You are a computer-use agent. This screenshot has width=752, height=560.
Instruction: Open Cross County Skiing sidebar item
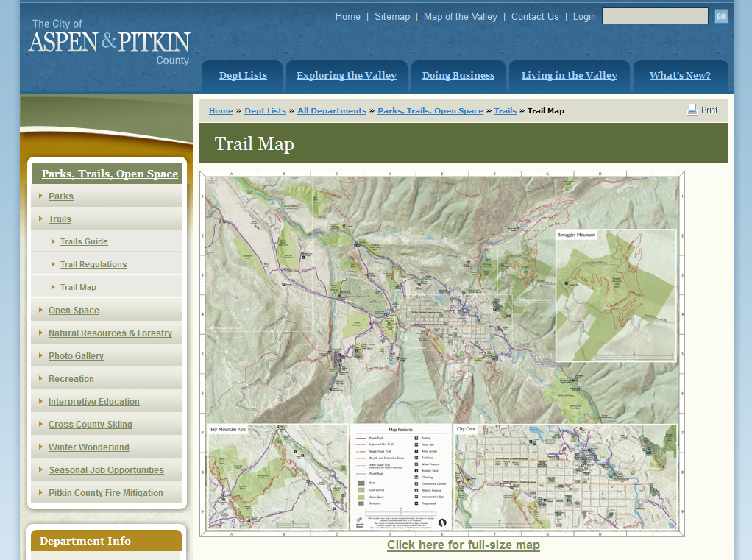pos(91,425)
